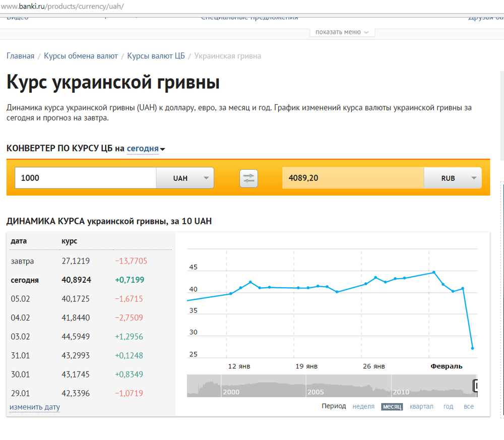Switch chart period to 'год'
This screenshot has width=504, height=440.
[x=448, y=406]
